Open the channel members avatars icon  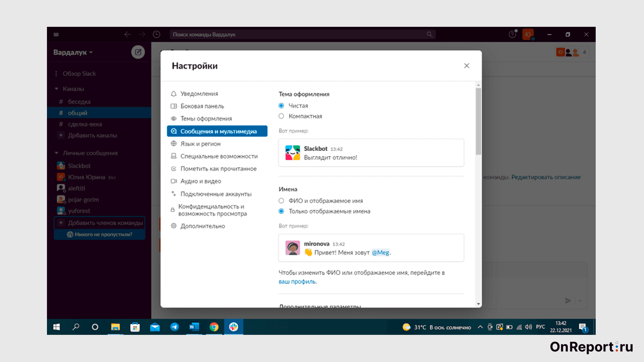coord(572,52)
